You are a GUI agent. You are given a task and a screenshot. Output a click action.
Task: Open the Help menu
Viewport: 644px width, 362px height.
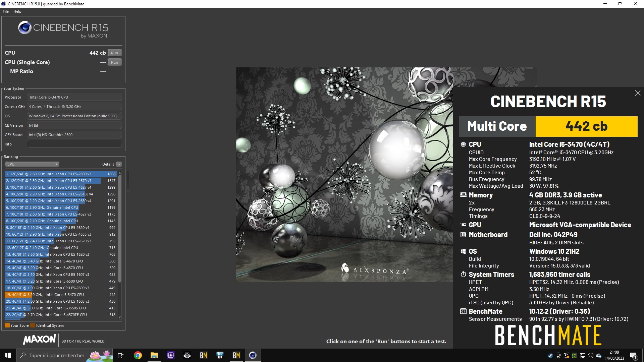click(17, 11)
